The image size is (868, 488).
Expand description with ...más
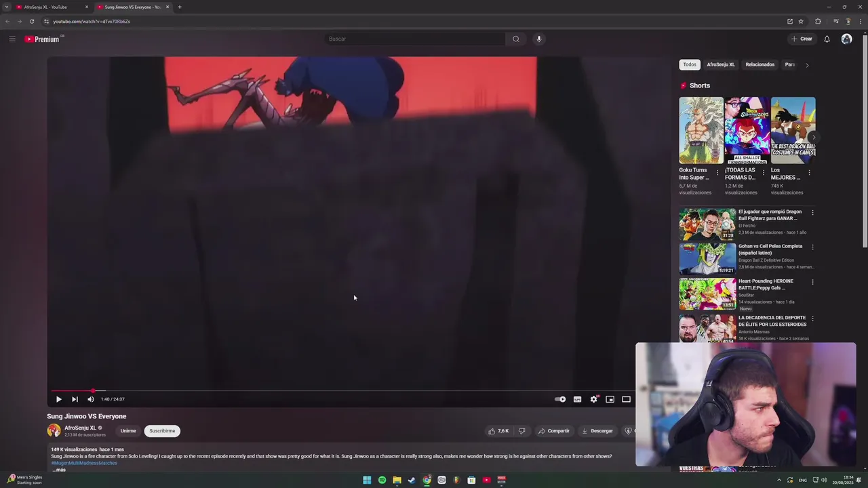tap(59, 470)
